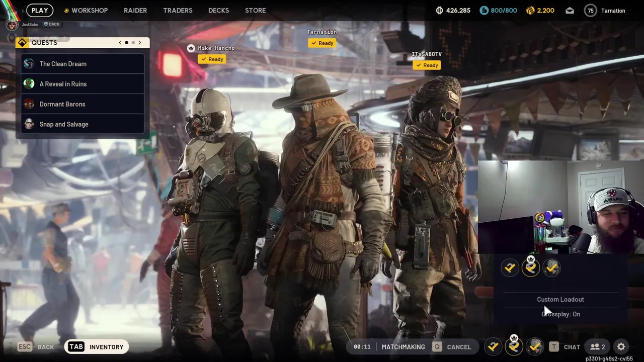Click the gold raider tokens icon next to 2,200
Viewport: 644px width, 362px height.
tap(530, 10)
